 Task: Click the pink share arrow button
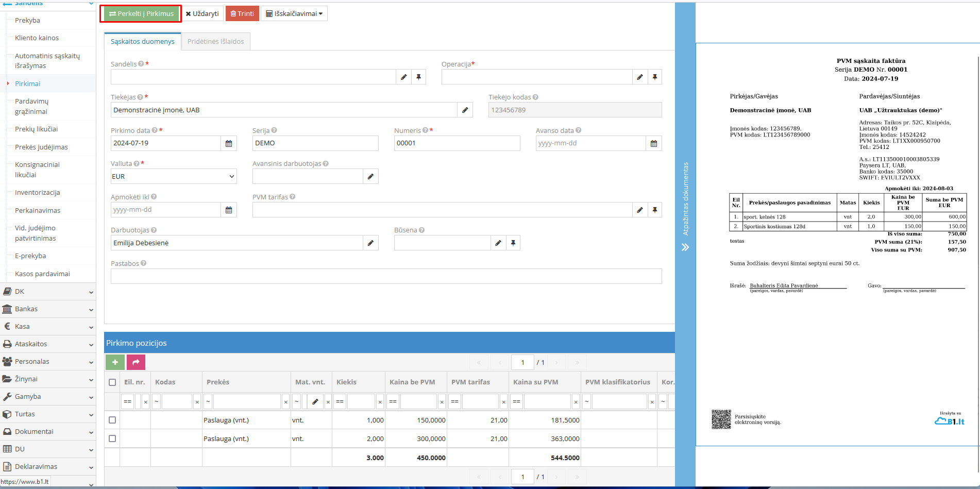pyautogui.click(x=136, y=362)
